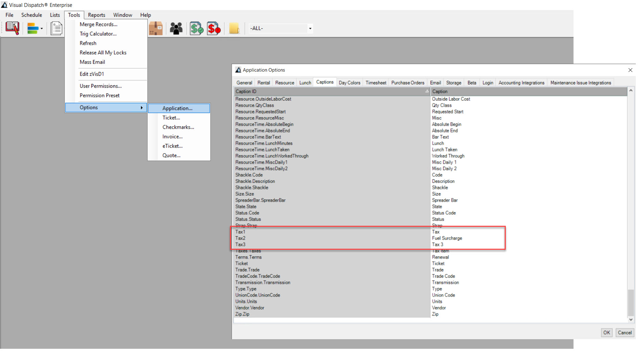Open the Accounting Integrations tab

[x=521, y=83]
